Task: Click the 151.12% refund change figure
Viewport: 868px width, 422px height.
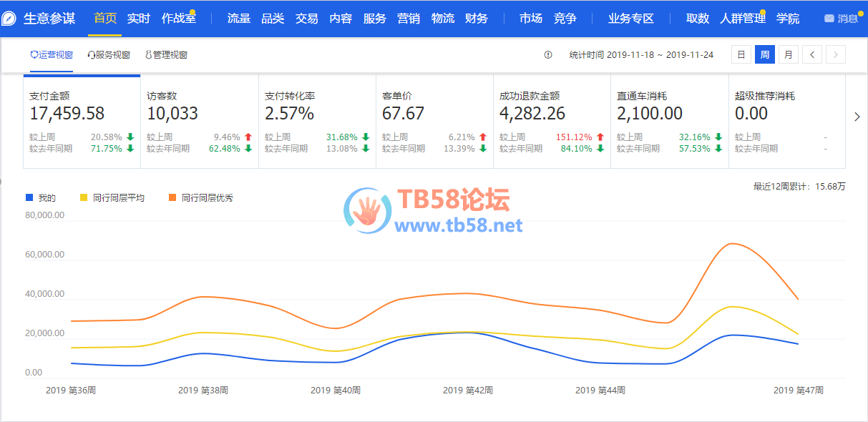Action: pyautogui.click(x=574, y=137)
